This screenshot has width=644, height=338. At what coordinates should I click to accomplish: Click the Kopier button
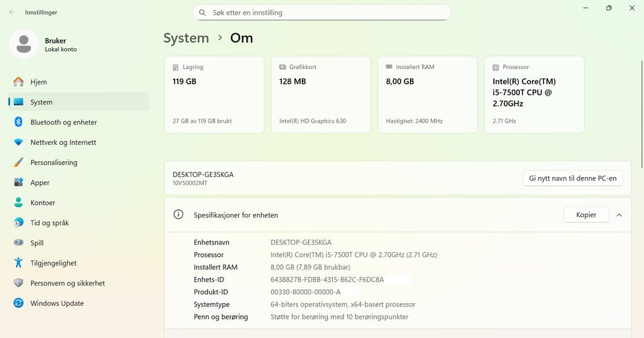pyautogui.click(x=586, y=215)
